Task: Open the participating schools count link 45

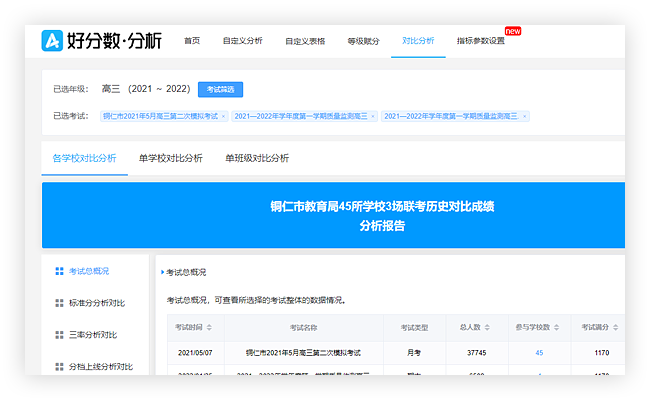Action: coord(539,353)
